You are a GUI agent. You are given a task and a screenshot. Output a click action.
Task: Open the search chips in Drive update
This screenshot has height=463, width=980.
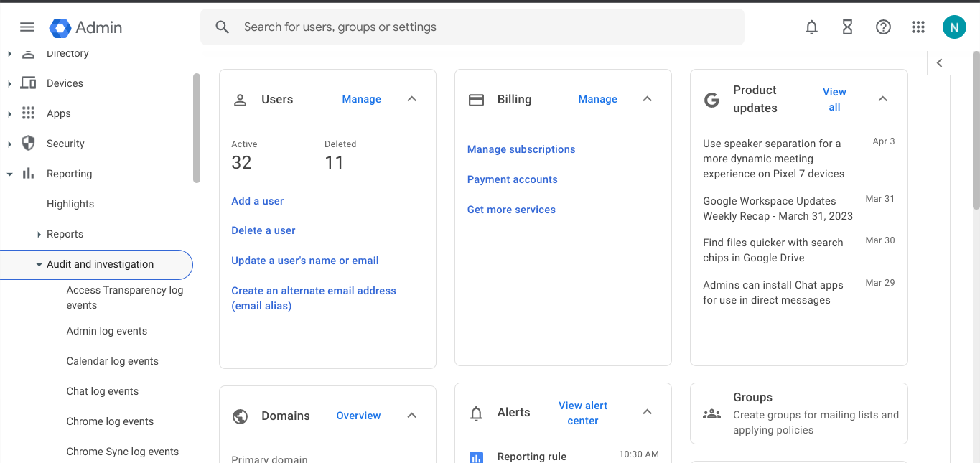click(773, 250)
